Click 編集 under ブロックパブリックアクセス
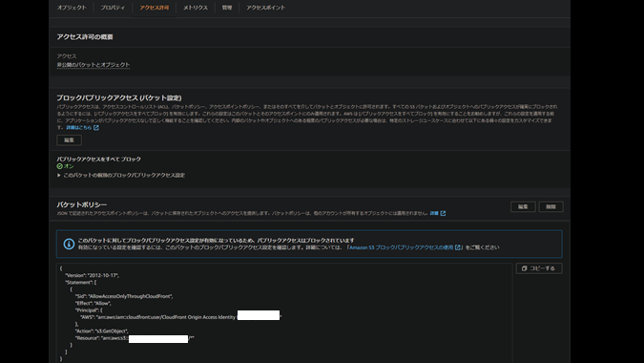Viewport: 644px width, 363px height. pos(69,140)
